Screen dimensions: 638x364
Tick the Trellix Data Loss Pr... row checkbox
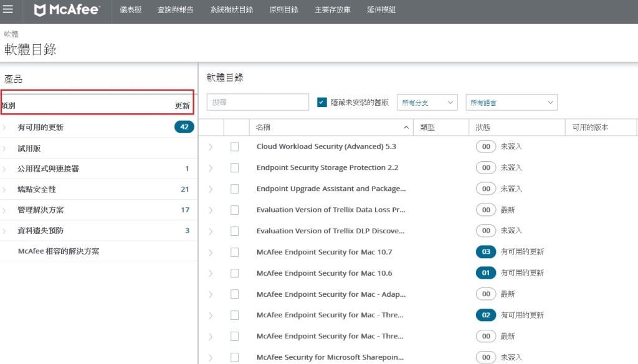pyautogui.click(x=235, y=210)
